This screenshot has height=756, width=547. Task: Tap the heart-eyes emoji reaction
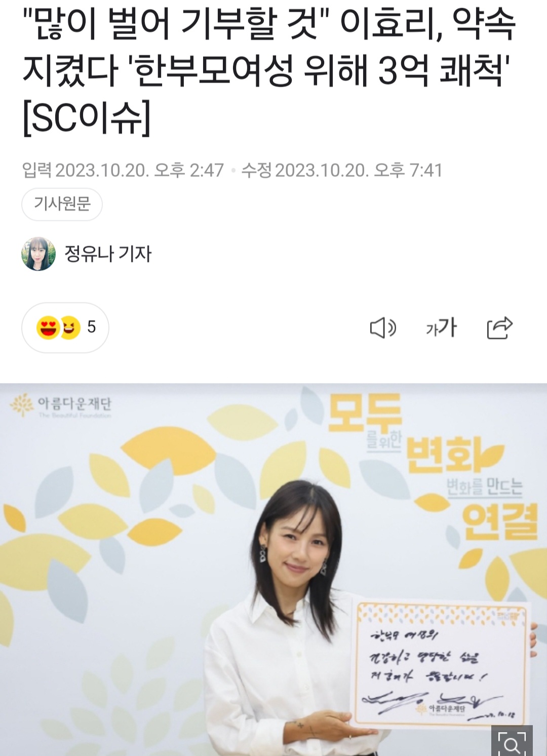pos(48,327)
